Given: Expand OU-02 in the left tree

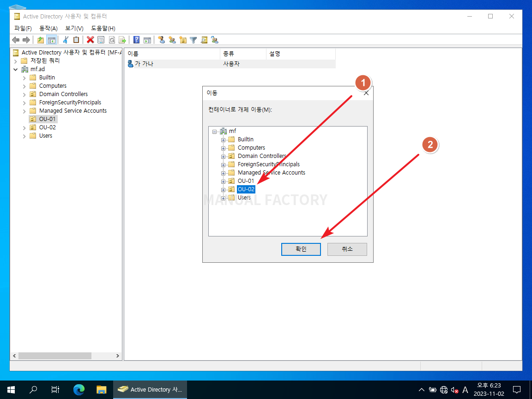Looking at the screenshot, I should (24, 127).
